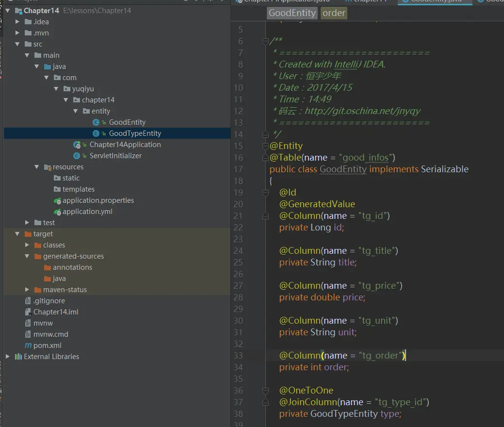
Task: Click the templates folder icon
Action: tap(57, 189)
